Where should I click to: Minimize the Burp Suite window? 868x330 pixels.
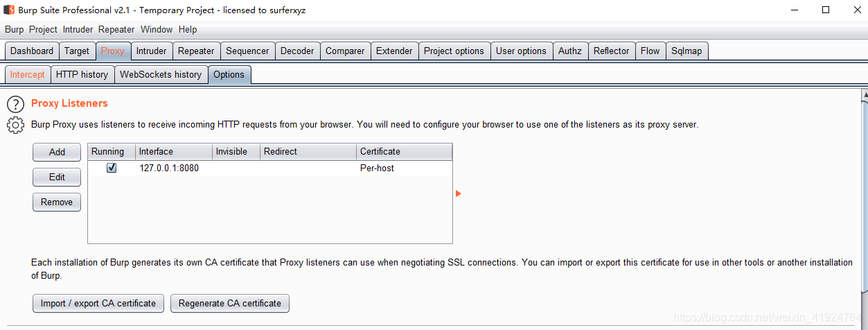[794, 10]
